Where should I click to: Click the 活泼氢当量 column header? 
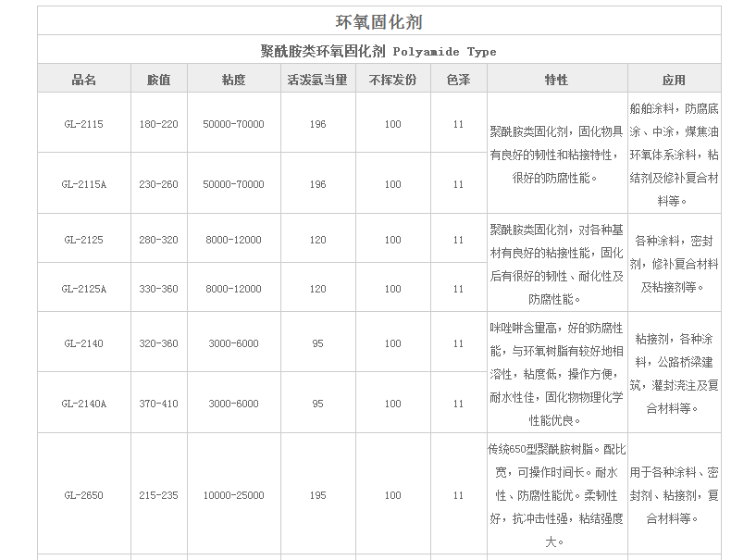[x=317, y=80]
